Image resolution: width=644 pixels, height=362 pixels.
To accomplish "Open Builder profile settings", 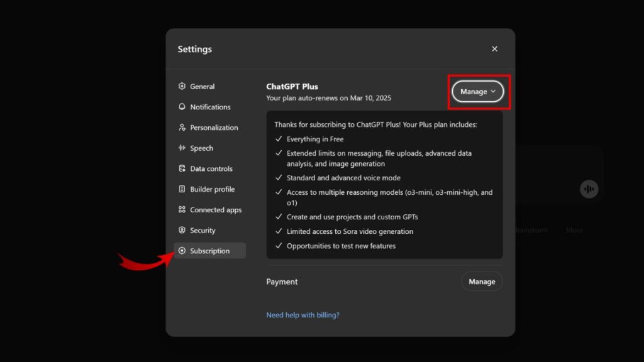I will click(x=210, y=189).
